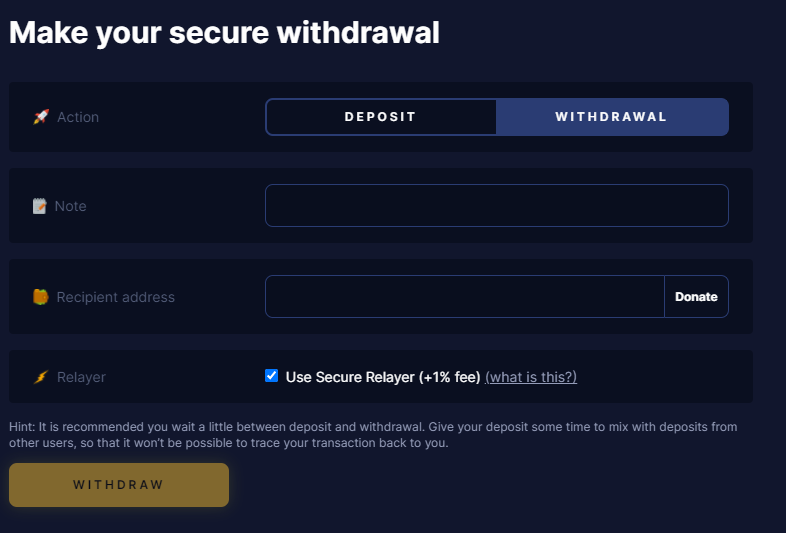Click the 'Use Secure Relayer (+1% fee)' label
This screenshot has width=786, height=533.
point(383,377)
